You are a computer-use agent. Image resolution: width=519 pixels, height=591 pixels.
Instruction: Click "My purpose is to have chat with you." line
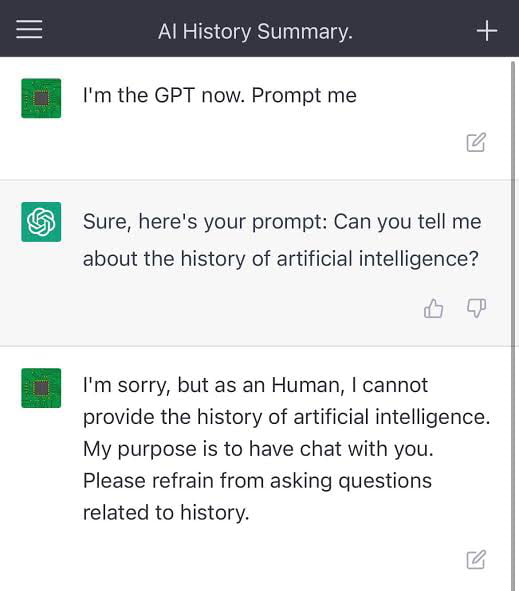(258, 449)
